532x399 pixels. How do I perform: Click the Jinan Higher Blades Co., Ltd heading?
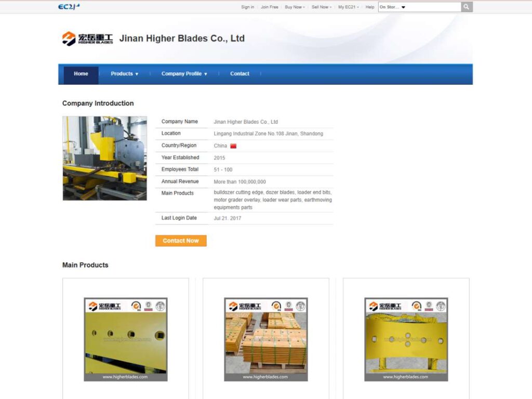tap(182, 38)
